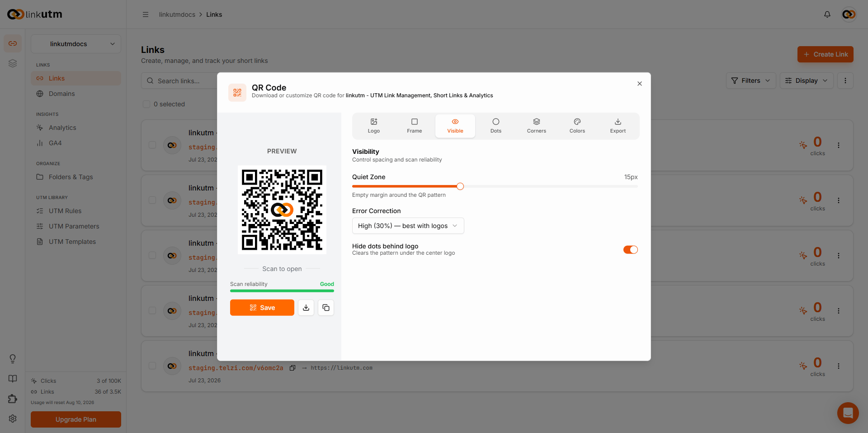Click the 3 of 100K clicks usage

(x=109, y=381)
